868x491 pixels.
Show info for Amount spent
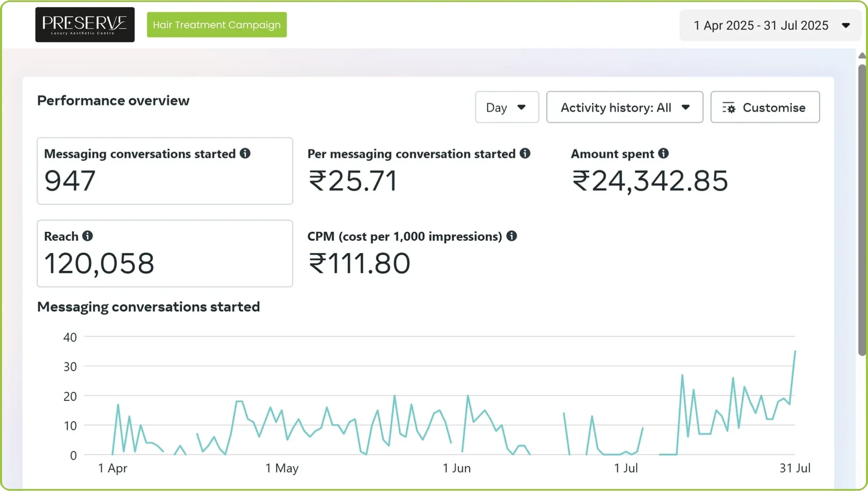point(663,154)
